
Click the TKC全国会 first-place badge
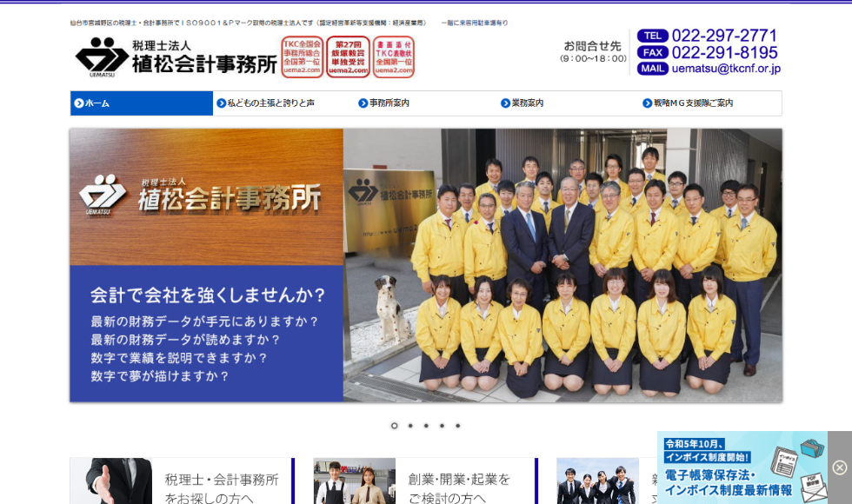[x=302, y=57]
